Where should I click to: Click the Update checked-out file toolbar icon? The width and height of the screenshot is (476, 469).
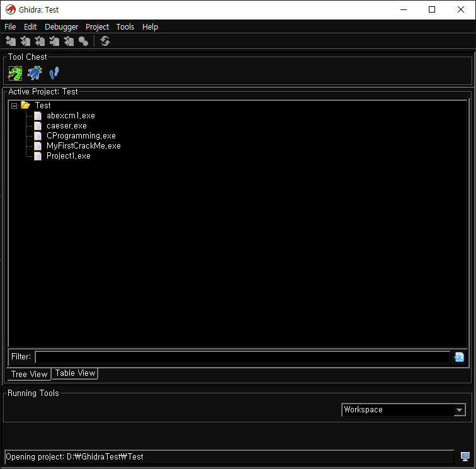click(x=40, y=41)
